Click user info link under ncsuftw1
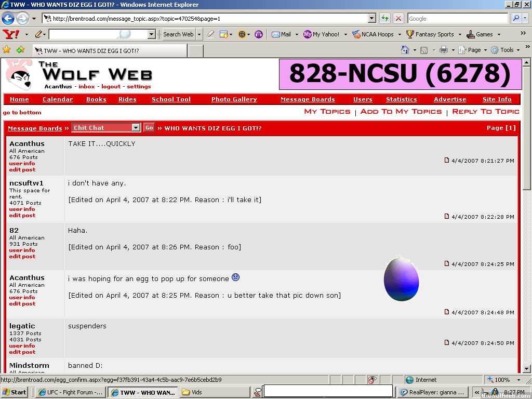The height and width of the screenshot is (399, 532). click(22, 209)
